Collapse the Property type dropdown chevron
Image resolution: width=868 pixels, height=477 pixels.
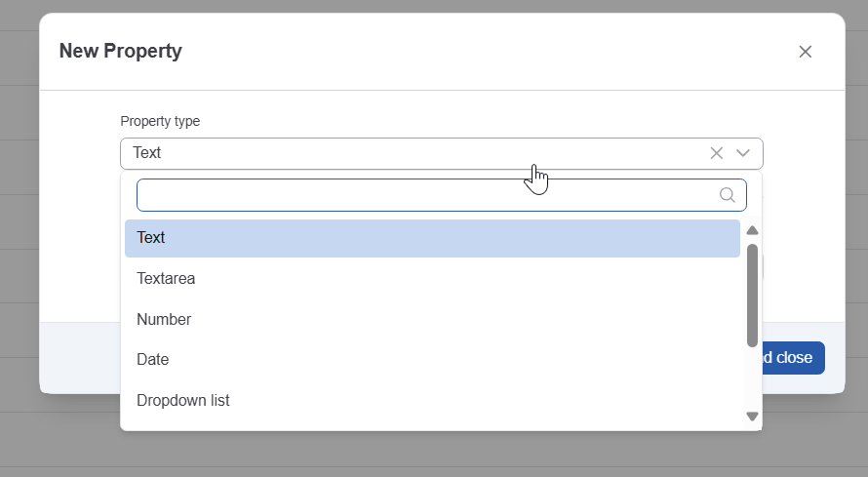(743, 153)
